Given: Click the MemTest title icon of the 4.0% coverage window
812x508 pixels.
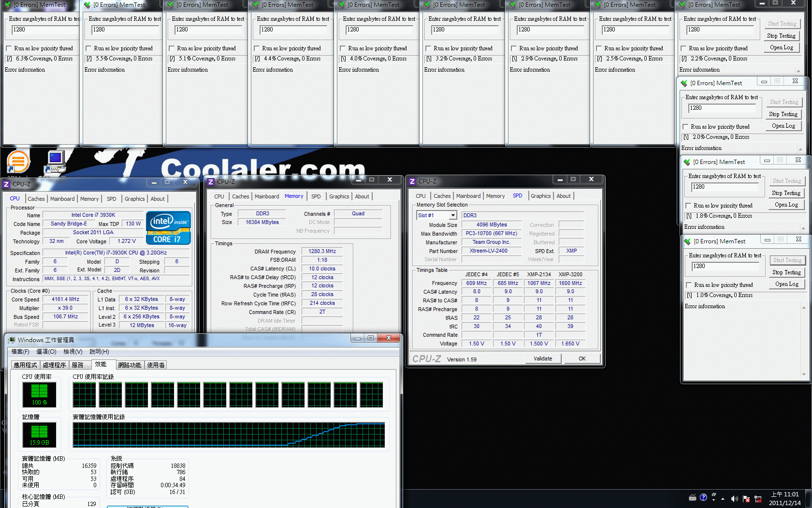Looking at the screenshot, I should click(x=341, y=5).
